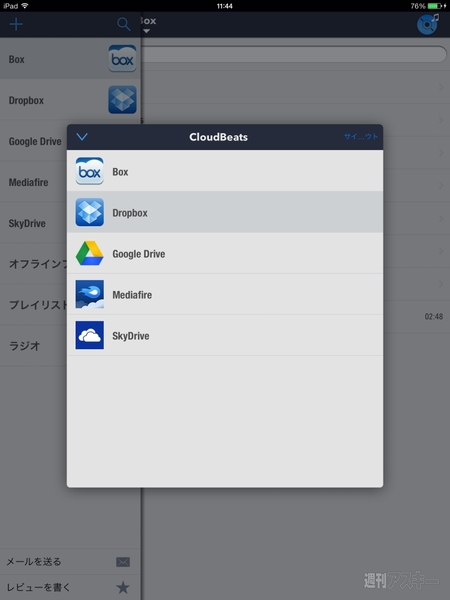The width and height of the screenshot is (450, 600).
Task: Select SkyDrive row in popup
Action: pyautogui.click(x=225, y=335)
